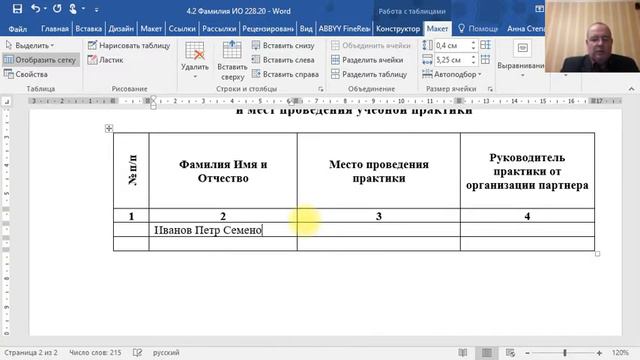The height and width of the screenshot is (360, 640).
Task: Click word count "Число слов: 215"
Action: coord(95,352)
